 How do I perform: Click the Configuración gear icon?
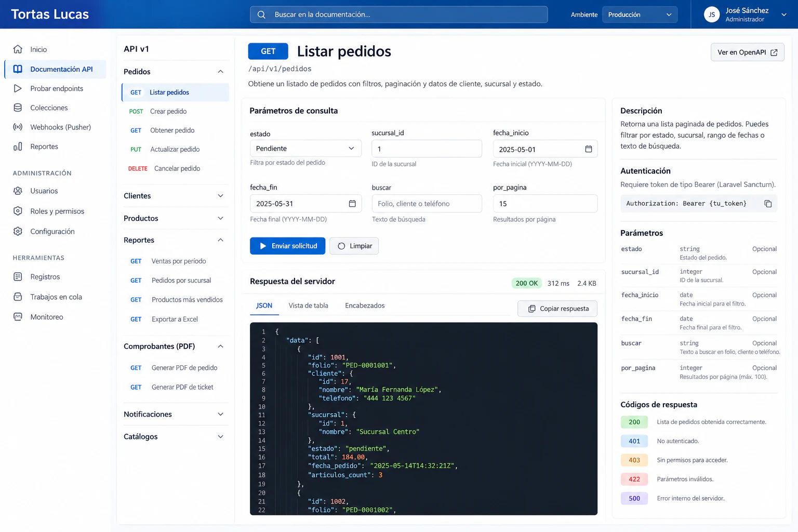[18, 231]
